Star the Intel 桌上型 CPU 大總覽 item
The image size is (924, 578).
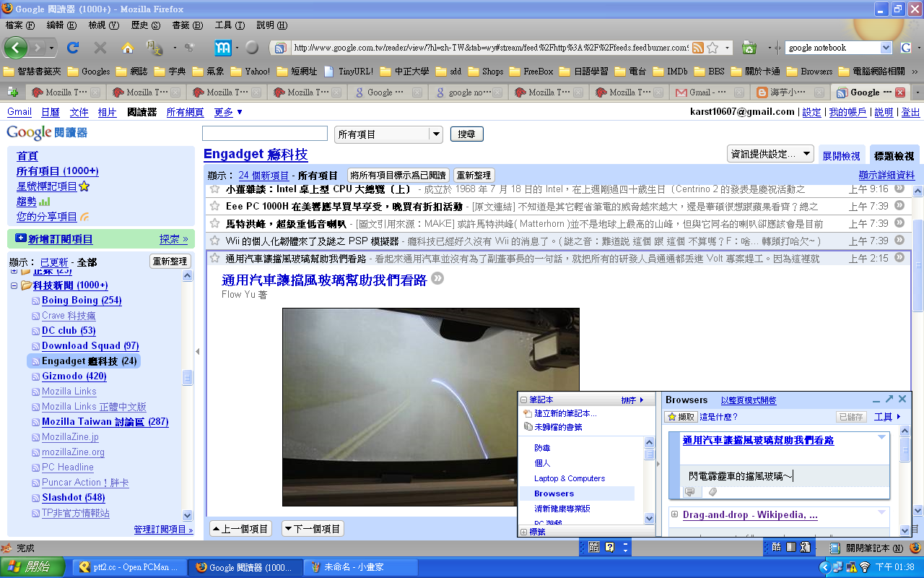214,189
